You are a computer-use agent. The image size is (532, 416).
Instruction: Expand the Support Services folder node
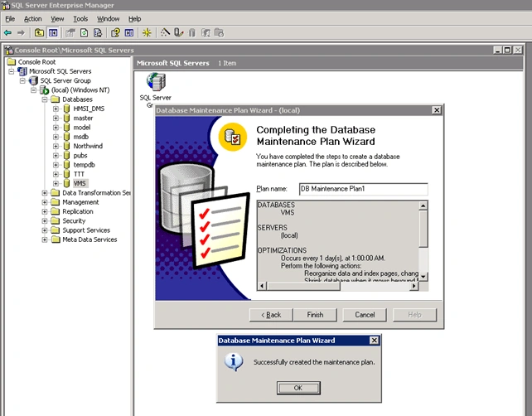tap(45, 230)
